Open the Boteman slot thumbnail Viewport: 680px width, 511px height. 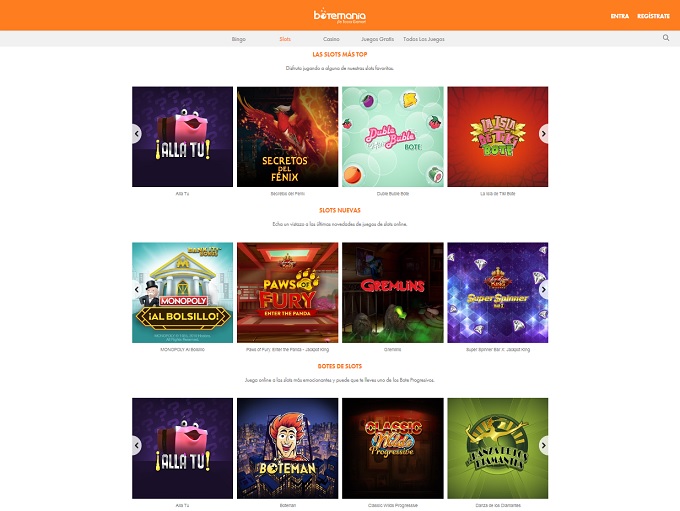click(x=288, y=448)
